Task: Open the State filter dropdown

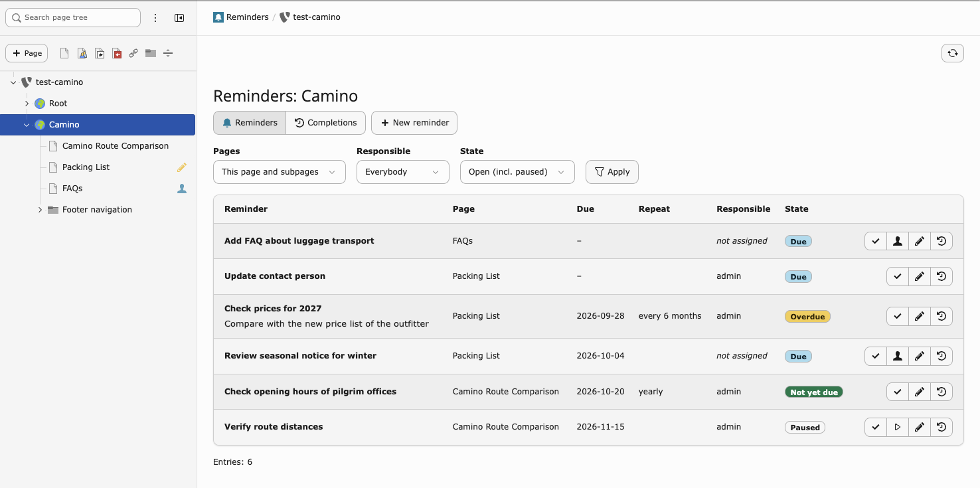Action: pyautogui.click(x=517, y=172)
